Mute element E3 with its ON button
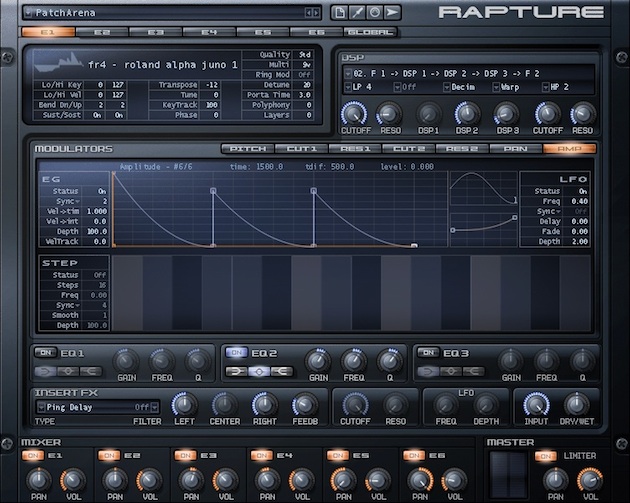 coord(186,456)
